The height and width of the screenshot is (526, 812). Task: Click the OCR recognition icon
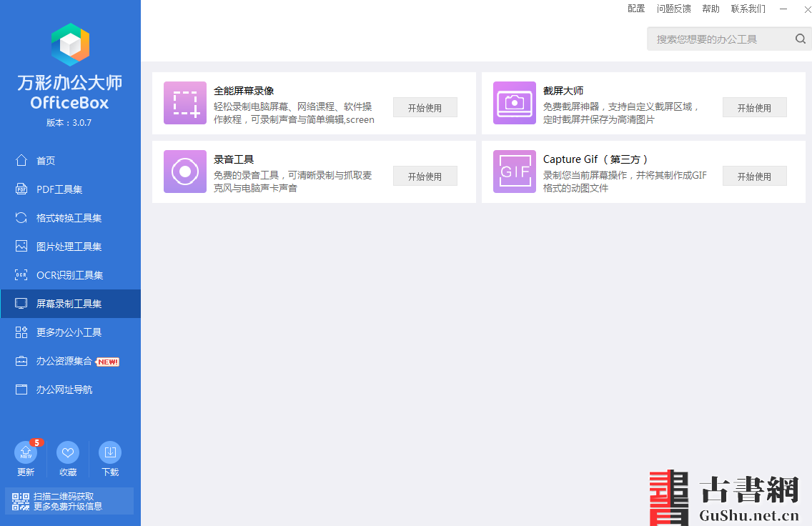point(21,275)
